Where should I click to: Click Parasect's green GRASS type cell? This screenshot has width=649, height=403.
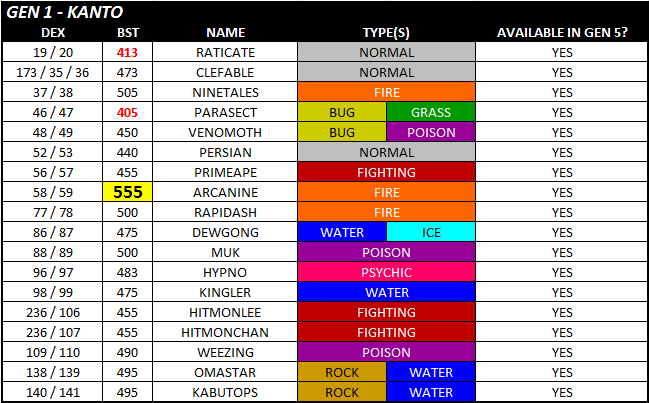pos(431,112)
